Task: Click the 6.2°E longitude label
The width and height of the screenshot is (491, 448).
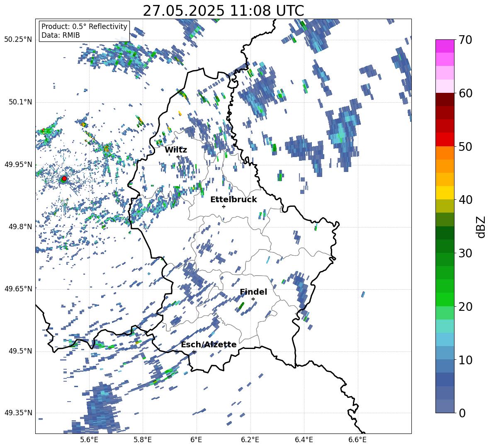Action: [x=250, y=440]
